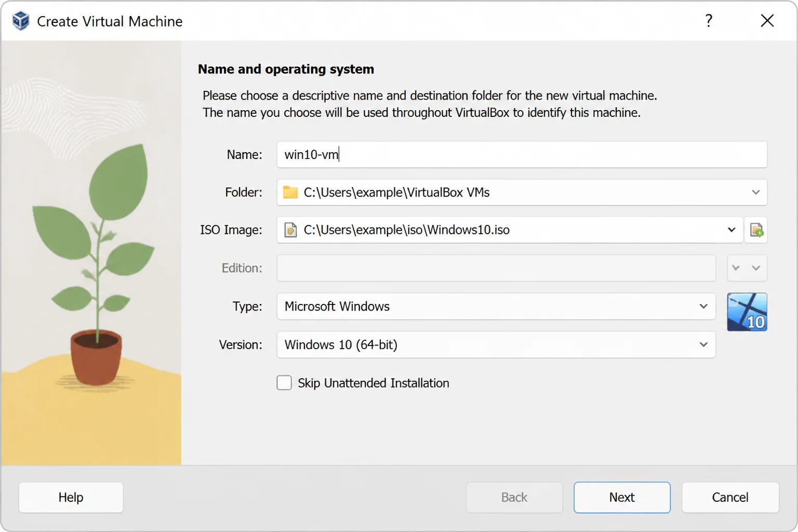
Task: Expand the Folder dropdown arrow
Action: click(x=755, y=192)
